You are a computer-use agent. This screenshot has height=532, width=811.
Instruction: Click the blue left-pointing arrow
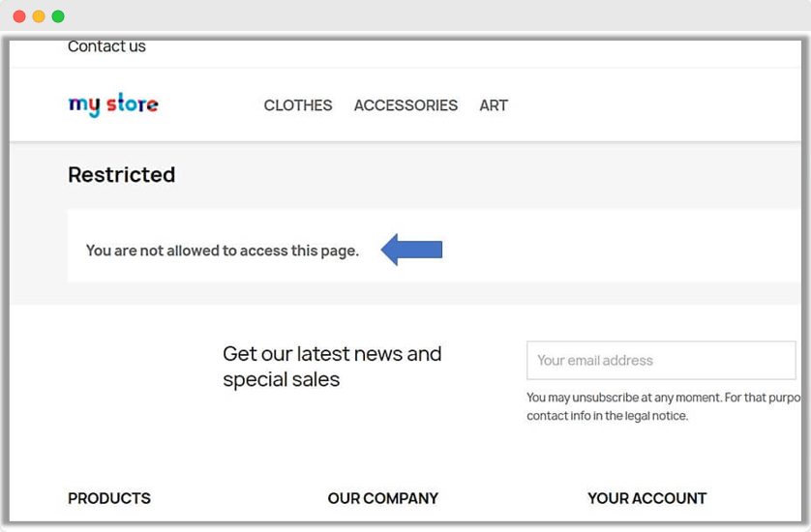pyautogui.click(x=411, y=250)
